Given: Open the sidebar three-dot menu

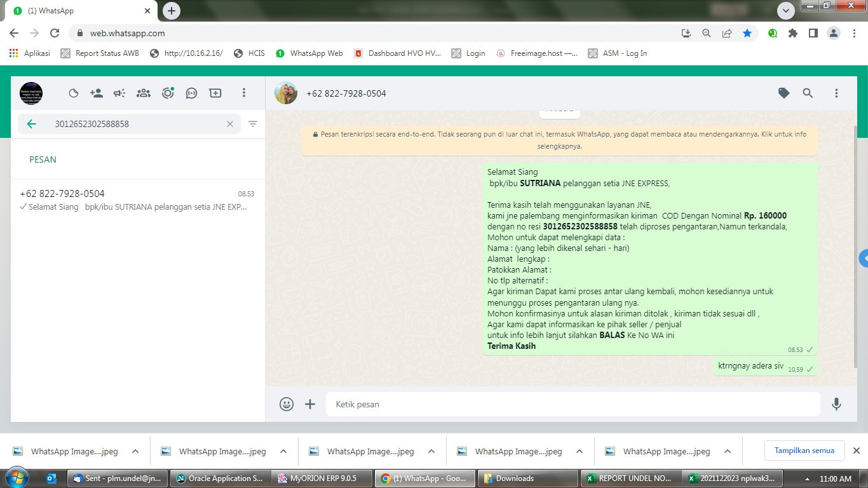Looking at the screenshot, I should (x=243, y=93).
